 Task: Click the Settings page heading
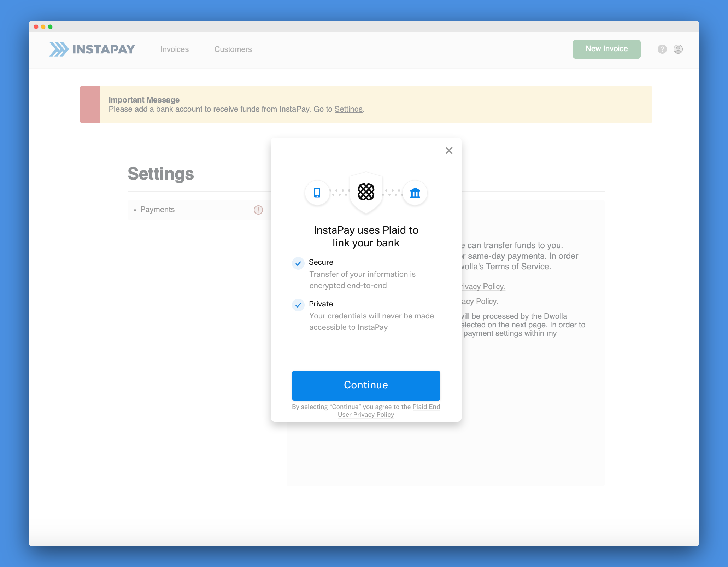(161, 174)
